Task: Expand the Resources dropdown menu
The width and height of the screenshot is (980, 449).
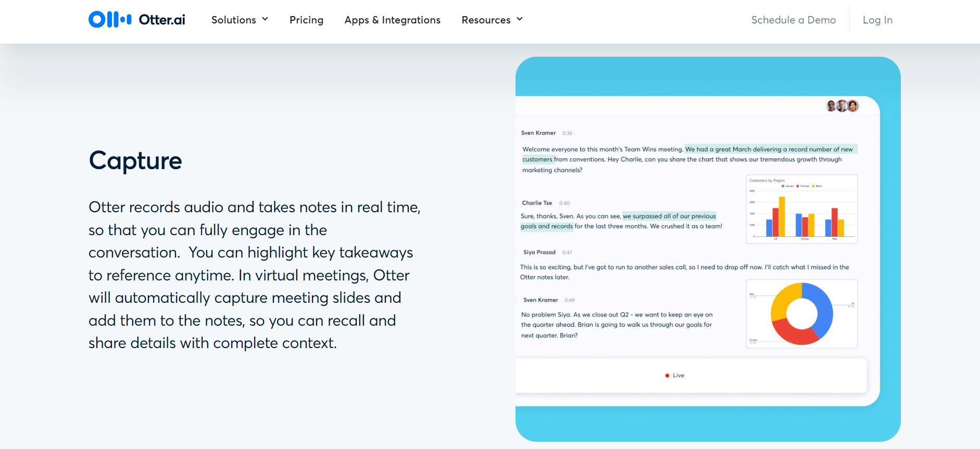Action: pos(486,20)
